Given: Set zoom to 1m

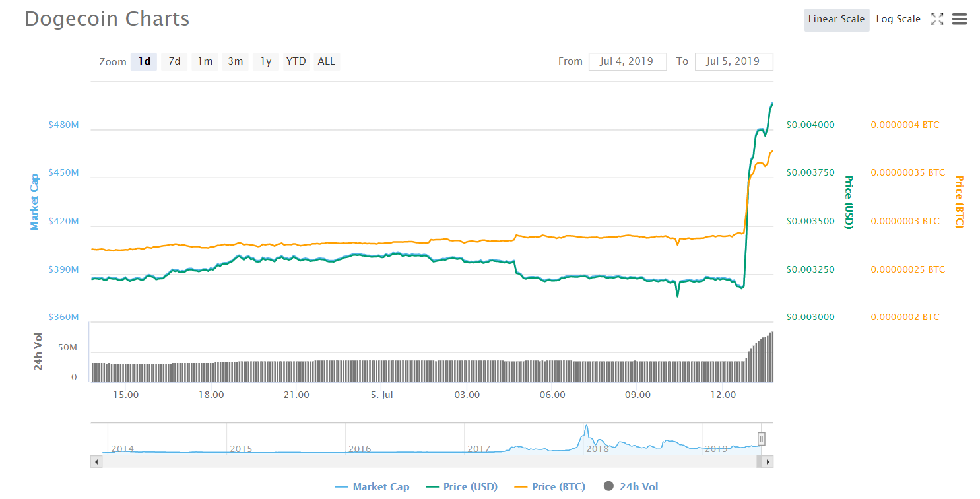Looking at the screenshot, I should point(205,61).
